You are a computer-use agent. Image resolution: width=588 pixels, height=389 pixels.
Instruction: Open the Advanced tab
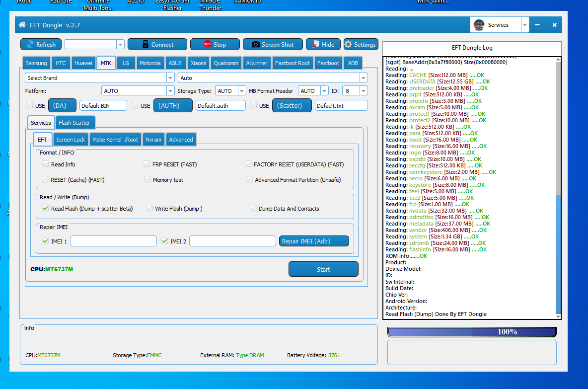click(181, 140)
